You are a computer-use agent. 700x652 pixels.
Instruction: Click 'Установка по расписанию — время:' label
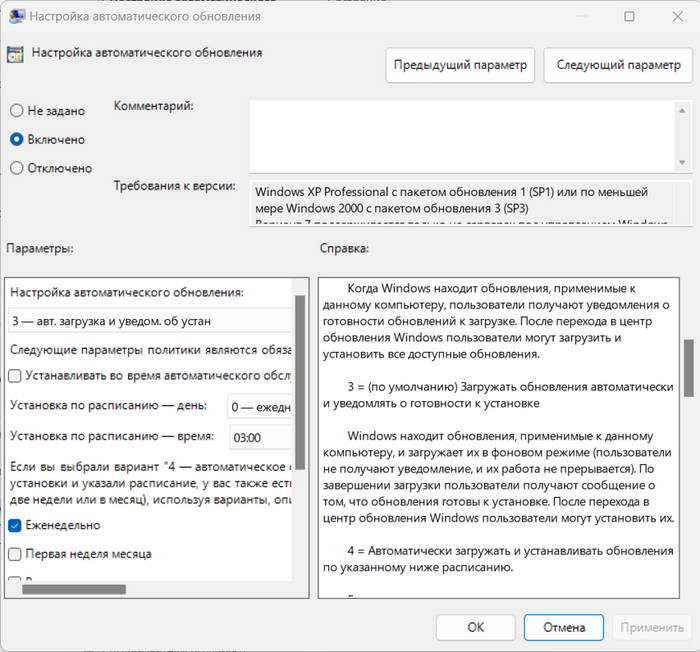tap(112, 436)
